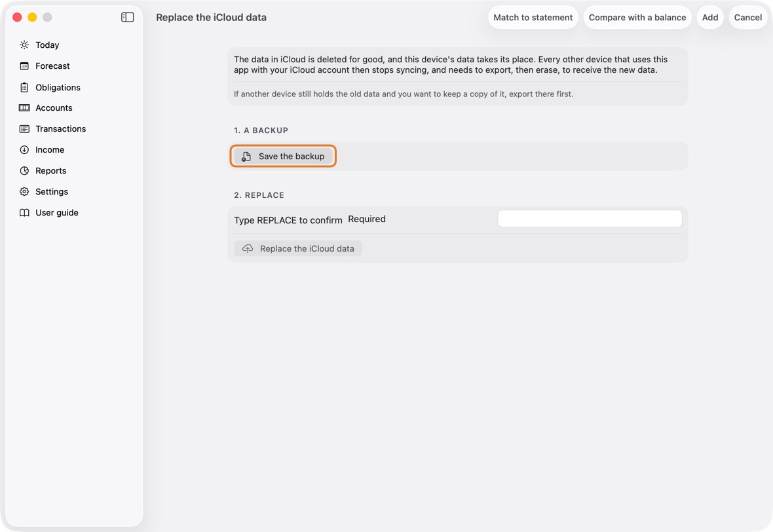This screenshot has width=773, height=532.
Task: Click the 'Replace the iCloud data' window title
Action: pyautogui.click(x=211, y=17)
